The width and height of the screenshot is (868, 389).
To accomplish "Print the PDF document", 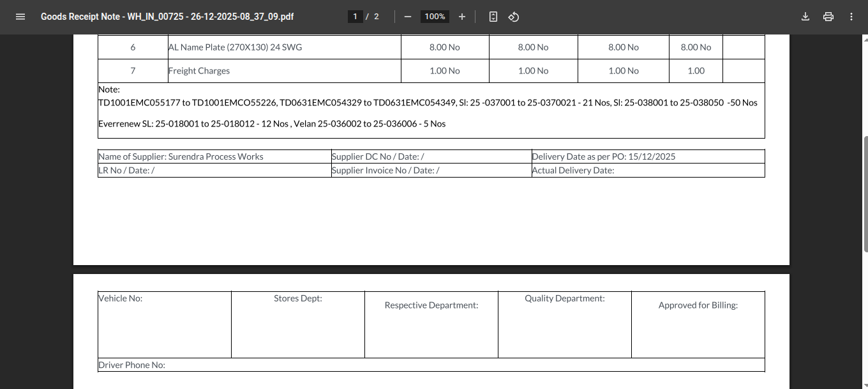I will point(828,17).
